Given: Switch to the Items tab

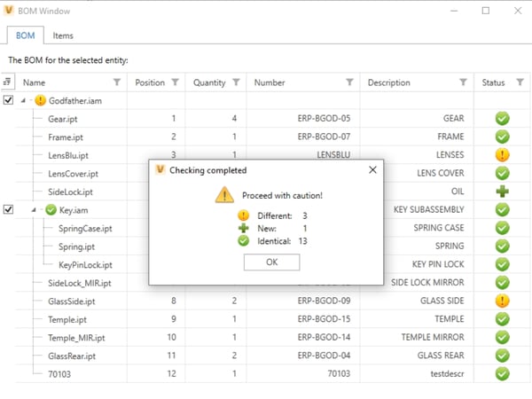Looking at the screenshot, I should coord(62,35).
